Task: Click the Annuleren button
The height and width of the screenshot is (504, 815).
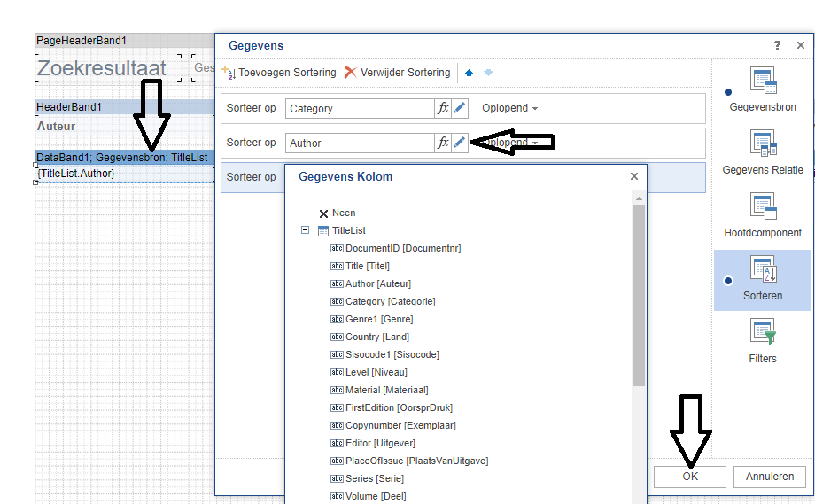Action: (x=769, y=477)
